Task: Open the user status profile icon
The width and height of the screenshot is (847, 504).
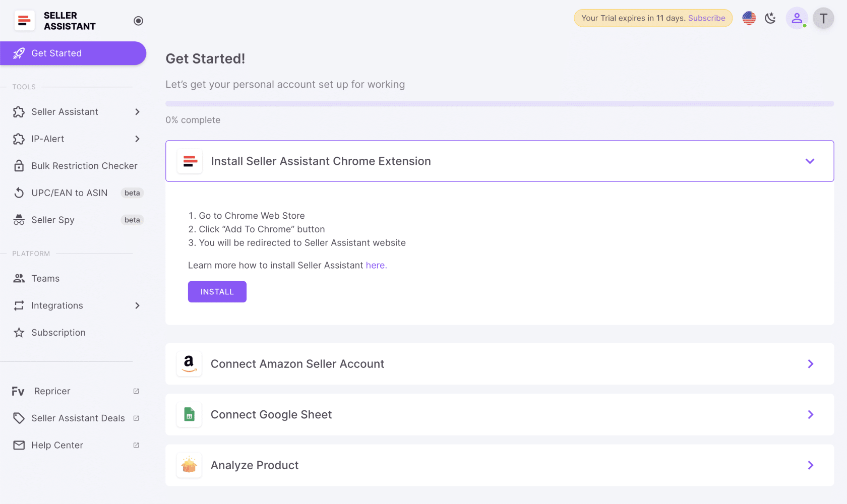Action: pyautogui.click(x=797, y=18)
